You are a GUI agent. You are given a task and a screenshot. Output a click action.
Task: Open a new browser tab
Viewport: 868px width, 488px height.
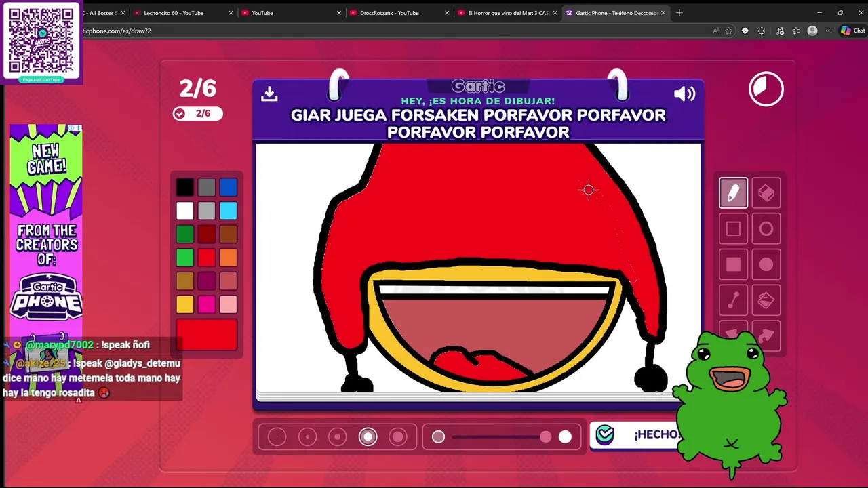click(x=679, y=13)
